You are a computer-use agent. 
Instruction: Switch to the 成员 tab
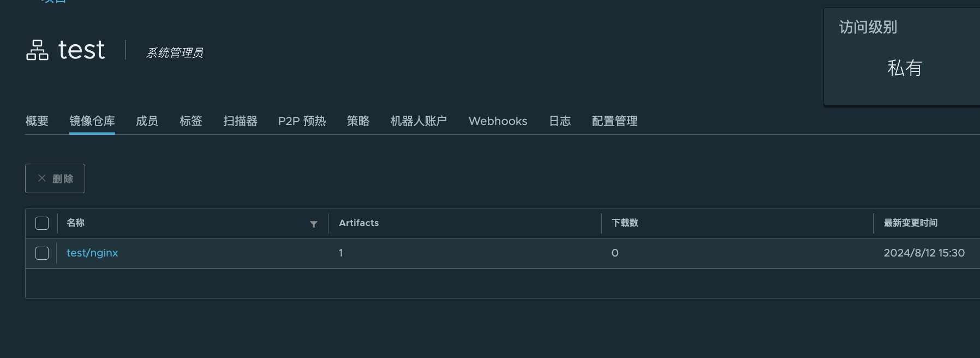pos(147,121)
